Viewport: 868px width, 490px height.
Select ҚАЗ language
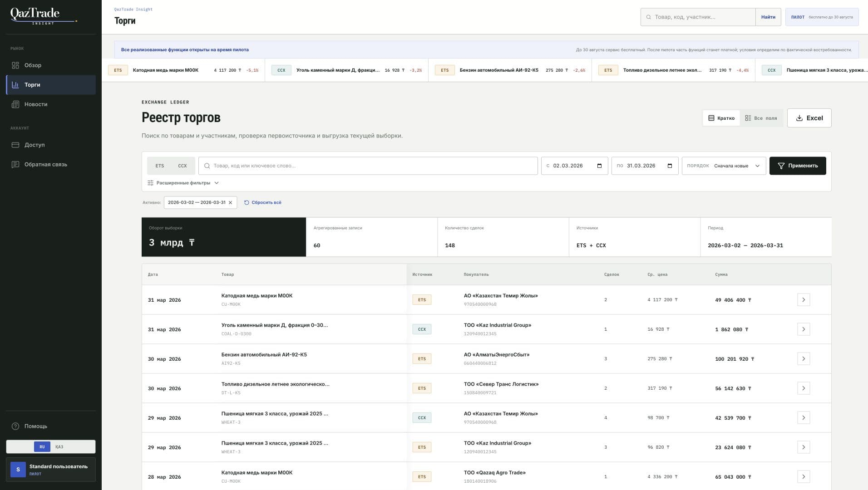pos(59,447)
